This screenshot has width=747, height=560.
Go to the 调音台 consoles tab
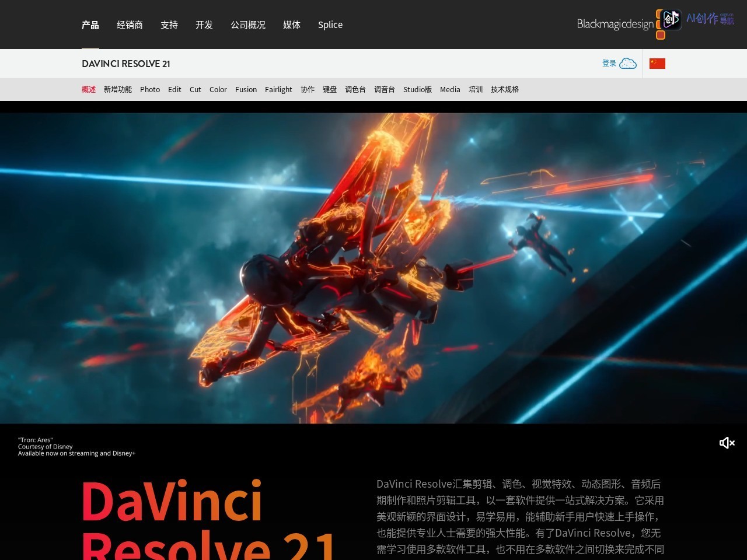(x=385, y=89)
